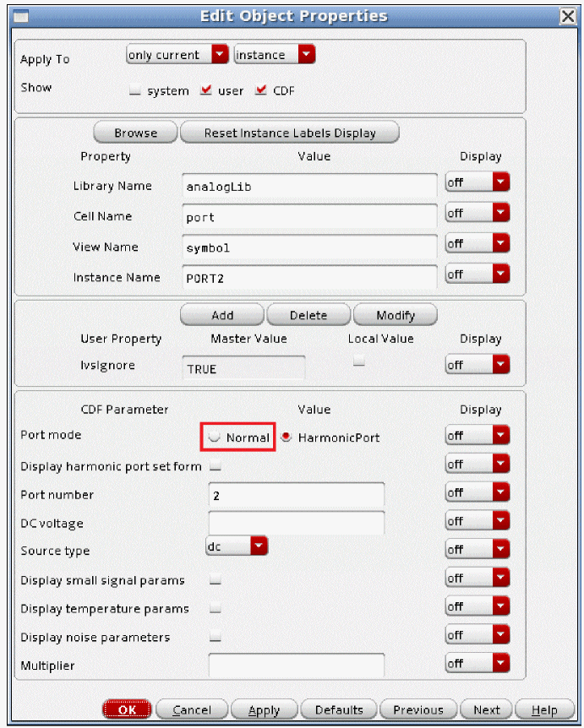Open the Source type dc dropdown
The image size is (584, 728).
click(x=237, y=546)
